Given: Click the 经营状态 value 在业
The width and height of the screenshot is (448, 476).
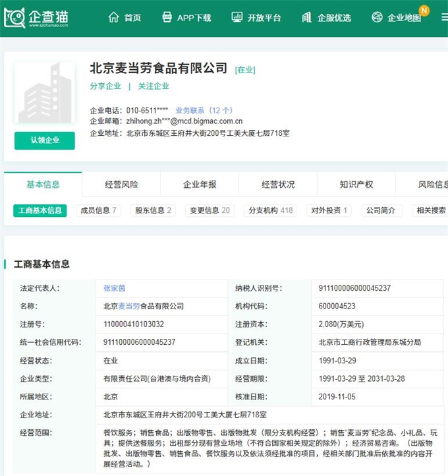Looking at the screenshot, I should tap(111, 361).
